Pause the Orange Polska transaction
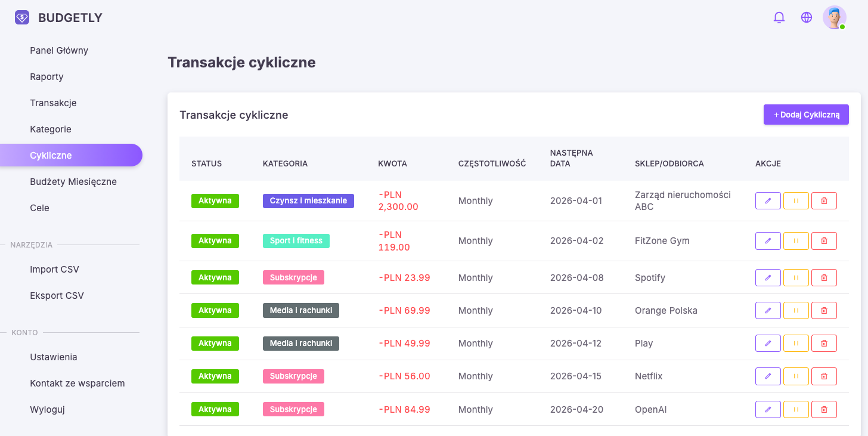Screen dimensions: 868x436 pos(796,311)
